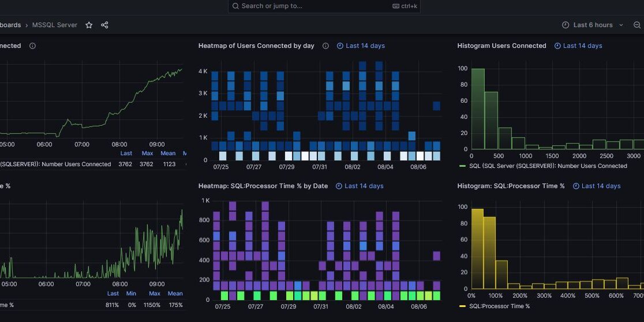Click clock icon in Histogram SQL:Processor Time header
The height and width of the screenshot is (322, 644).
[576, 186]
